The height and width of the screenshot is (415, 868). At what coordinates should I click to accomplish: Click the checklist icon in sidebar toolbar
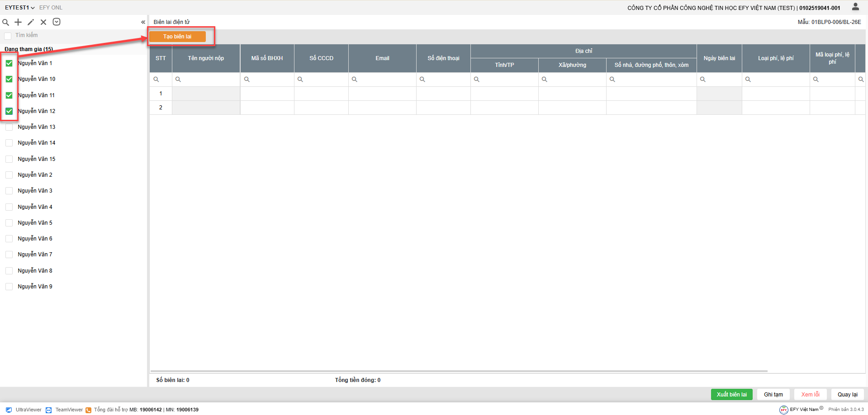(57, 22)
